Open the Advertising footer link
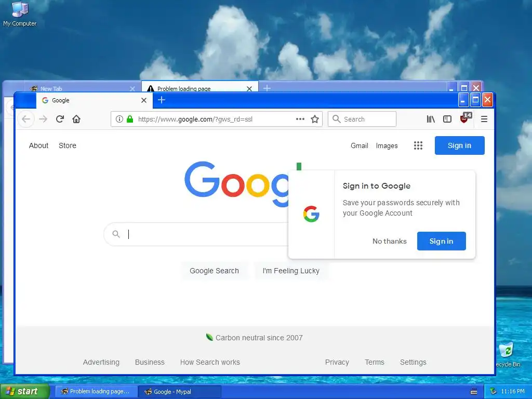The width and height of the screenshot is (532, 399). [x=101, y=362]
